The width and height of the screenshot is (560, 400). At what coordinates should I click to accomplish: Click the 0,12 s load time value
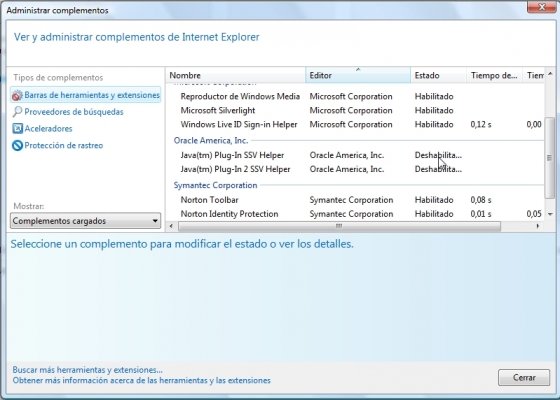tap(481, 124)
